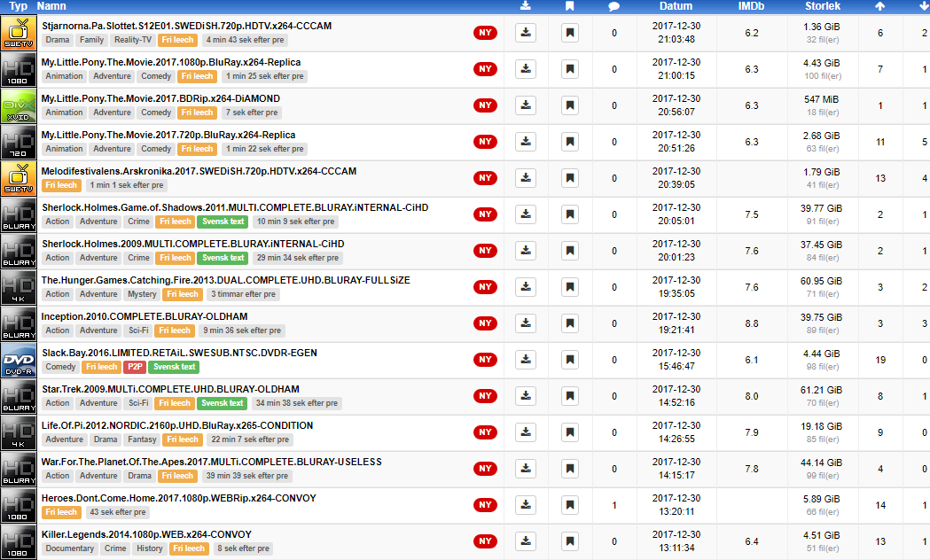
Task: Sort torrents by Storlek column
Action: [x=823, y=6]
